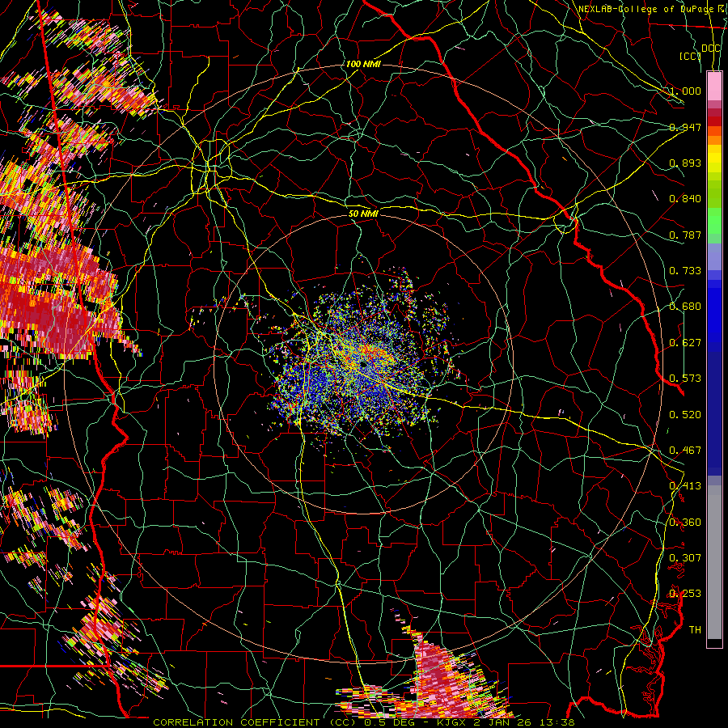The height and width of the screenshot is (728, 728).
Task: Click the 0.947 value on the scale
Action: [685, 127]
